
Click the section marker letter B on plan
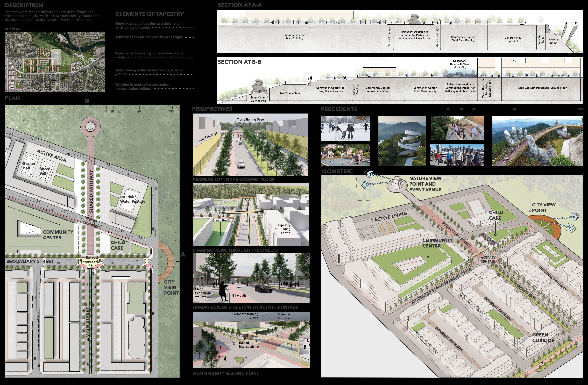coord(87,101)
